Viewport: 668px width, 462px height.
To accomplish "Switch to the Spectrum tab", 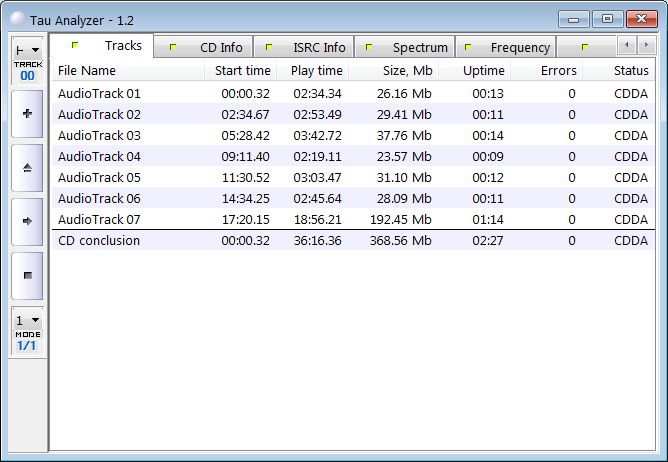I will [x=408, y=47].
